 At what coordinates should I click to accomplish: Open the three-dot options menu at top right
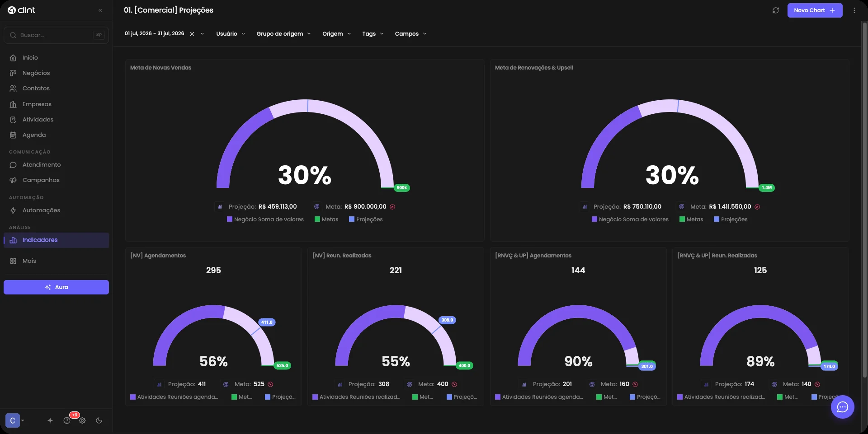click(x=854, y=10)
